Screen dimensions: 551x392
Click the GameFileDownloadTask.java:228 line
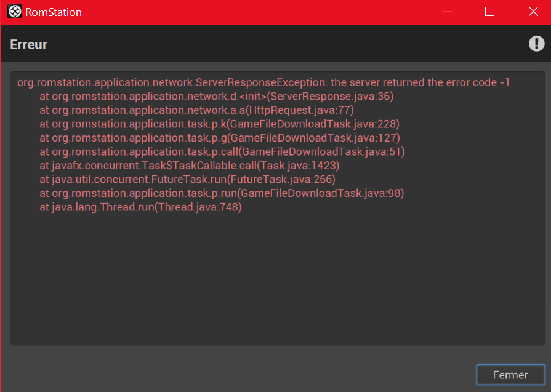[x=219, y=124]
